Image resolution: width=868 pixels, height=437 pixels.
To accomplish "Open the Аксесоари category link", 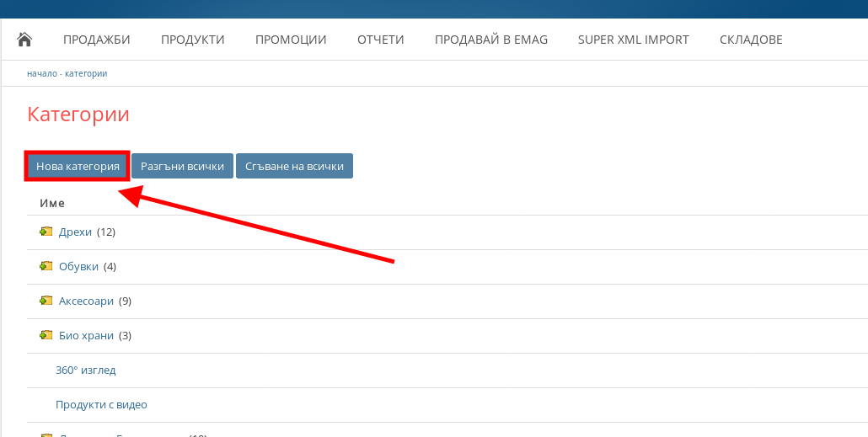I will (x=86, y=301).
